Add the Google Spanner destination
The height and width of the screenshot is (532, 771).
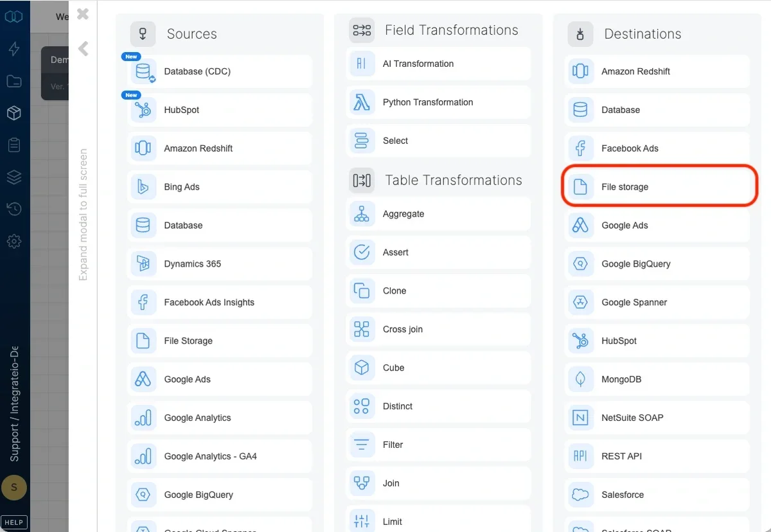point(657,303)
